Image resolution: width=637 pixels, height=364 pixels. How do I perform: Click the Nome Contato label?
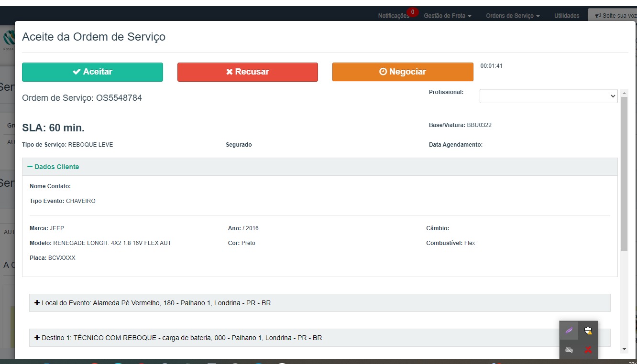point(50,186)
